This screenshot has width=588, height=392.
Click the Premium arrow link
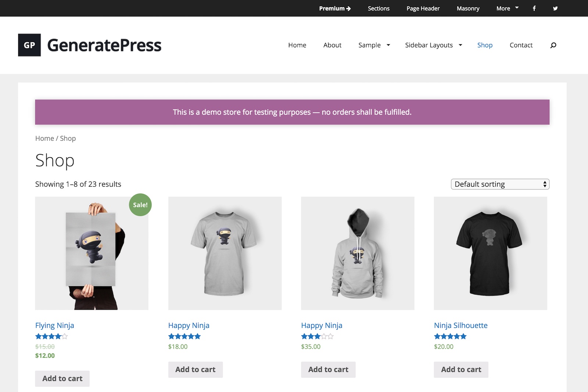coord(335,8)
